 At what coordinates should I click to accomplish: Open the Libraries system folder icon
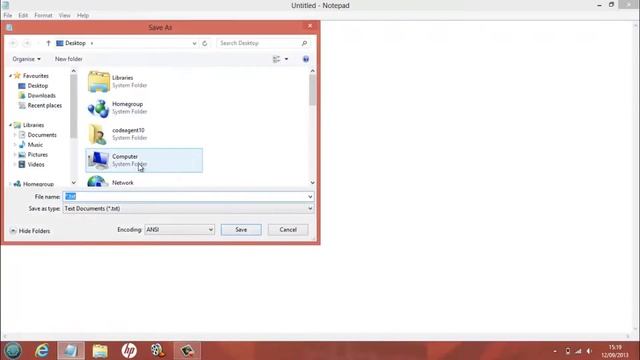98,81
